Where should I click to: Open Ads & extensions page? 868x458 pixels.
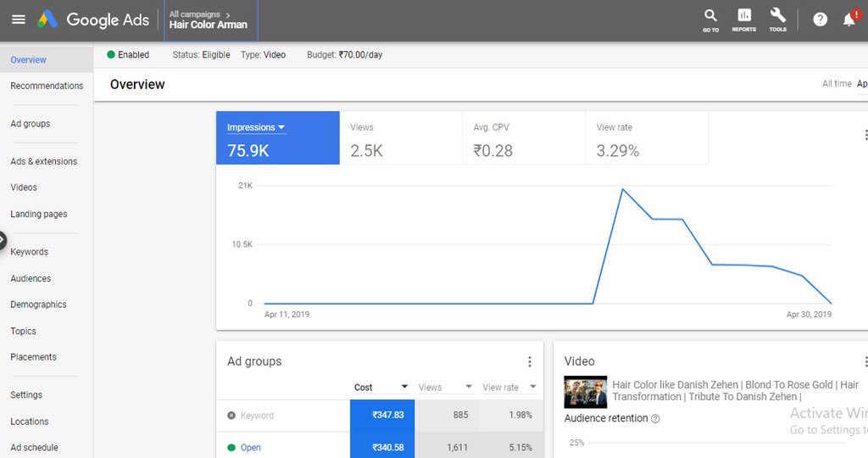click(x=44, y=161)
